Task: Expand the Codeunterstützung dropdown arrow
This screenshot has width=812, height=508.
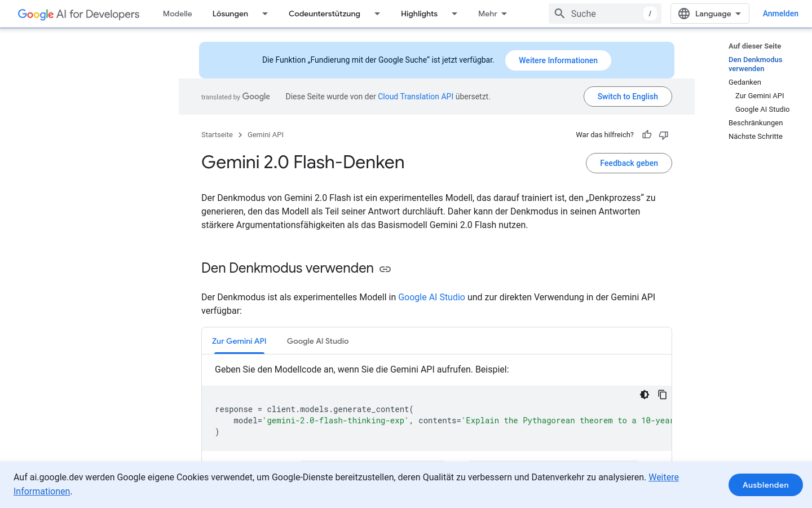Action: tap(377, 14)
